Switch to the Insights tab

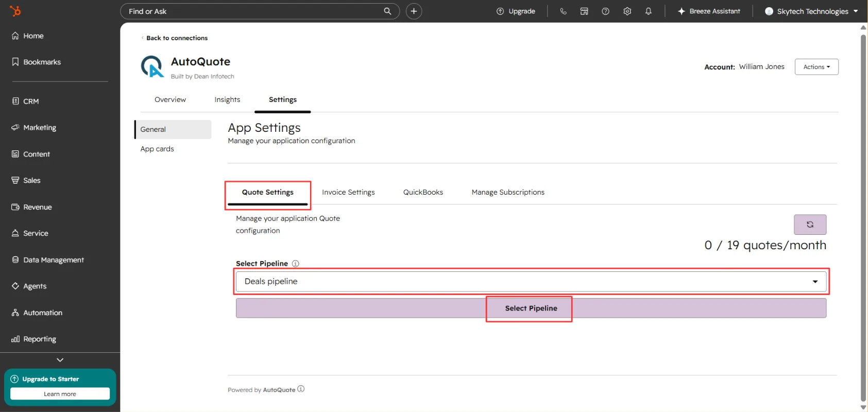227,100
